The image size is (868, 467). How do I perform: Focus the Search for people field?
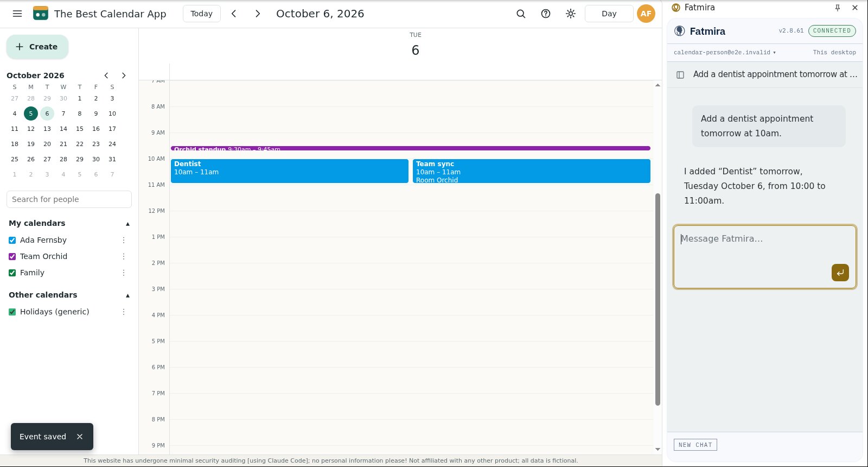pyautogui.click(x=69, y=199)
